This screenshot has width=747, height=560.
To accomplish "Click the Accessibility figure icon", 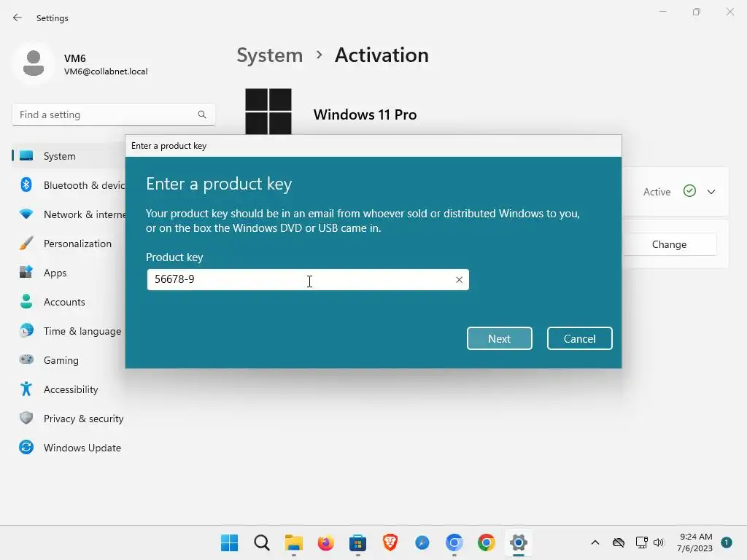I will [26, 389].
